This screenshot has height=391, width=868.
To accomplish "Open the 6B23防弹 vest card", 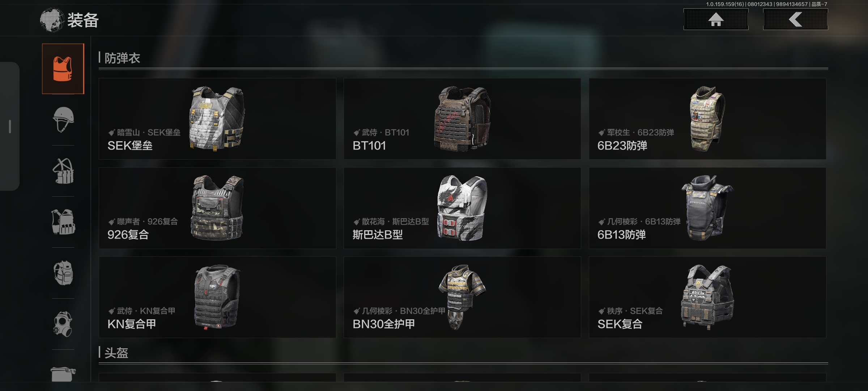I will (707, 119).
